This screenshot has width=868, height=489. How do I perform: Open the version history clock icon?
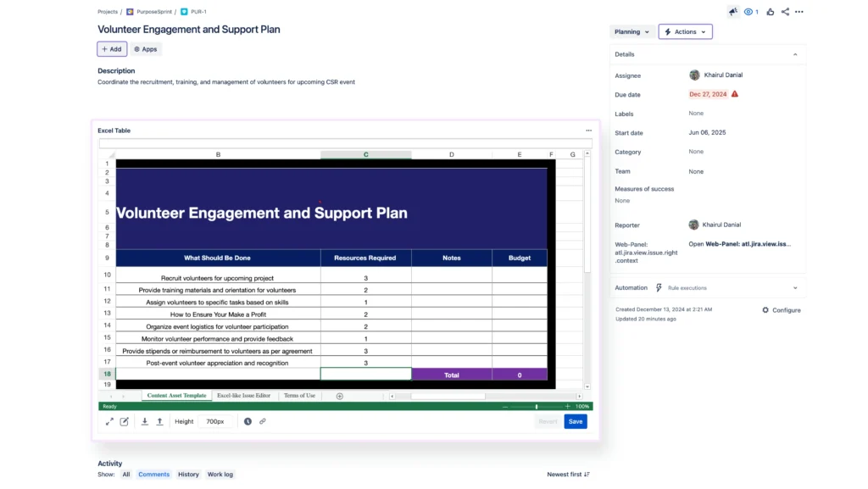point(248,421)
